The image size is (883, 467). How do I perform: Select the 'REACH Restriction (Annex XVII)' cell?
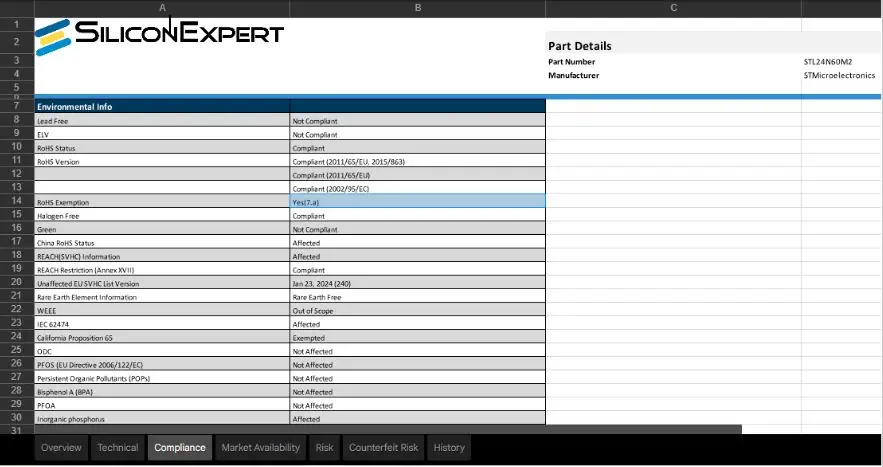coord(162,269)
